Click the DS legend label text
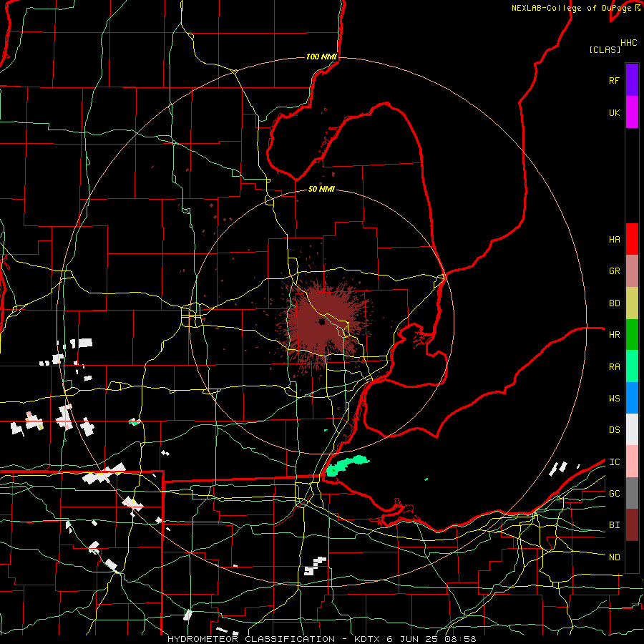Image resolution: width=644 pixels, height=644 pixels. click(614, 430)
